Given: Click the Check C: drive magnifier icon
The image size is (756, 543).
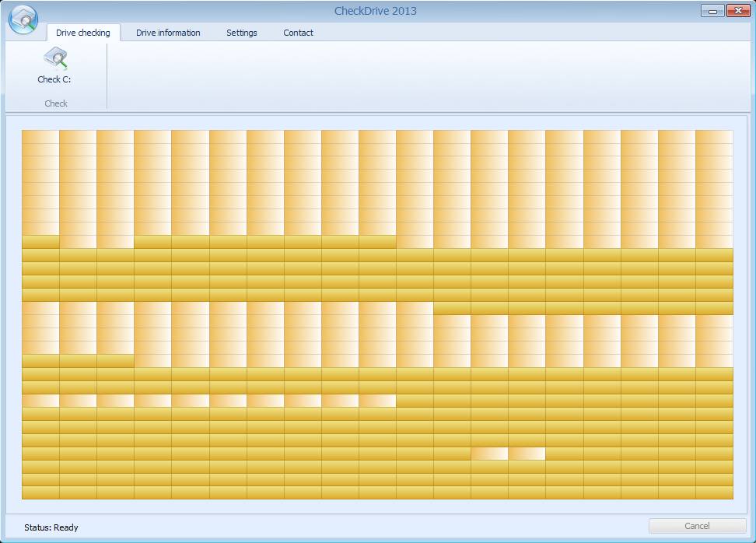Looking at the screenshot, I should pyautogui.click(x=55, y=58).
